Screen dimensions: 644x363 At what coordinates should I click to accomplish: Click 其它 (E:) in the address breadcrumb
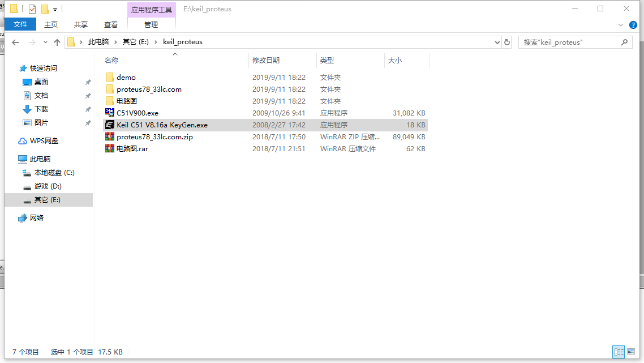(136, 42)
